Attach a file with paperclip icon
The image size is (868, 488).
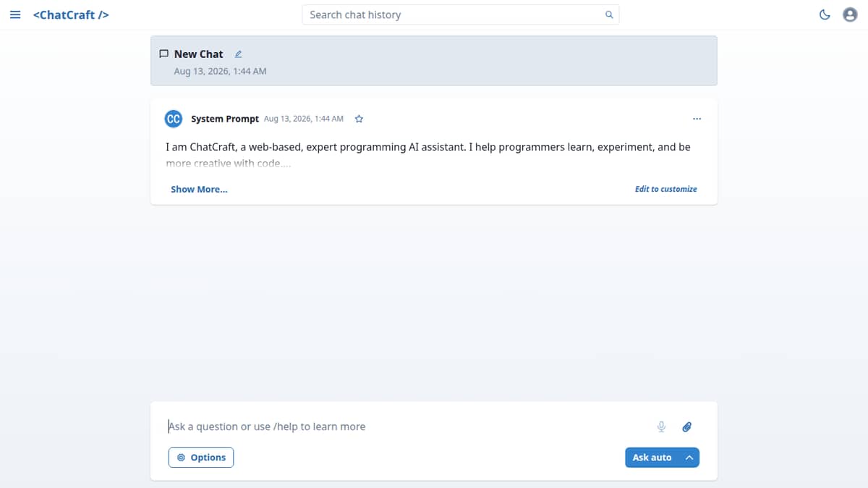coord(687,426)
